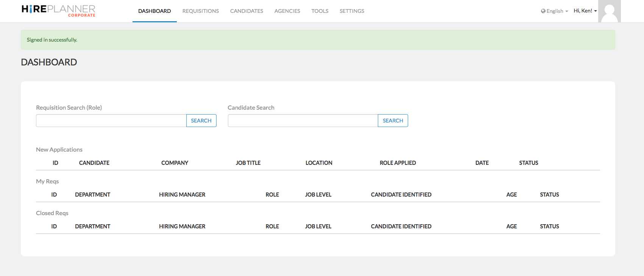The width and height of the screenshot is (644, 276).
Task: Open the Dashboard tab
Action: 154,11
